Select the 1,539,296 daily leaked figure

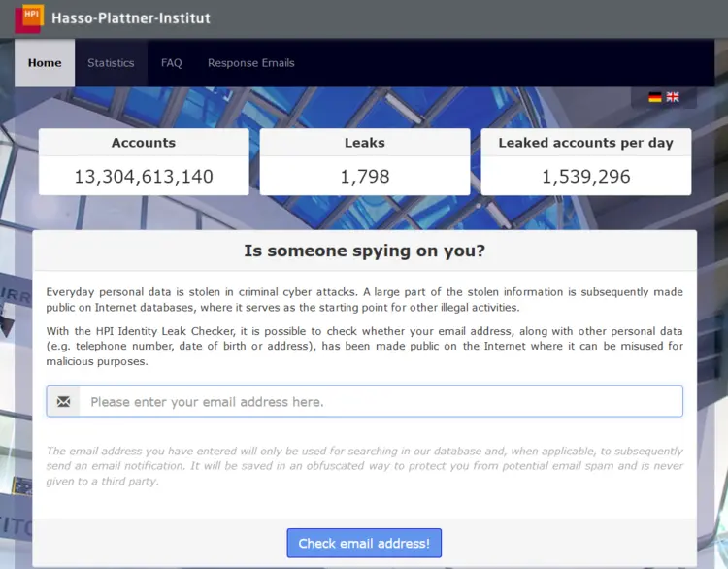585,177
